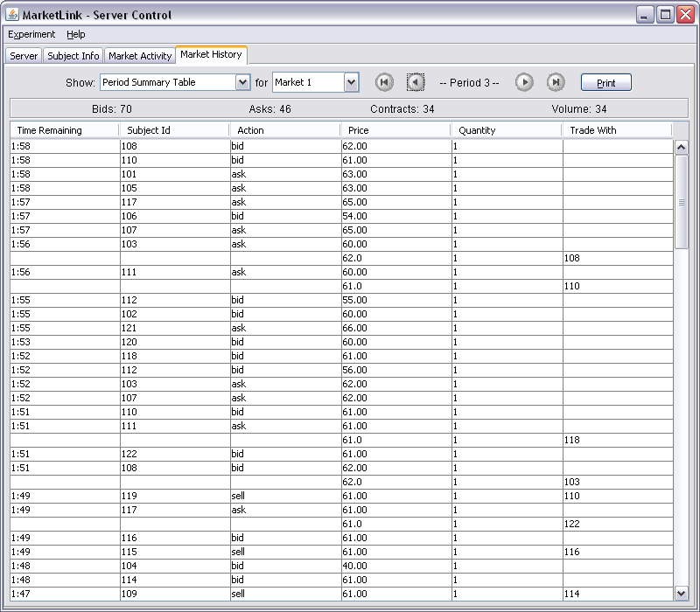Viewport: 700px width, 612px height.
Task: Click the Volume: 34 summary text
Action: [x=578, y=108]
